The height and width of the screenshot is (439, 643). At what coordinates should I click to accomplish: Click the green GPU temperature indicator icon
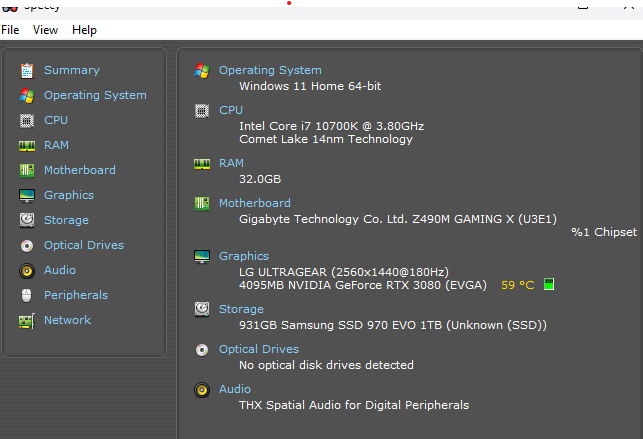point(549,284)
